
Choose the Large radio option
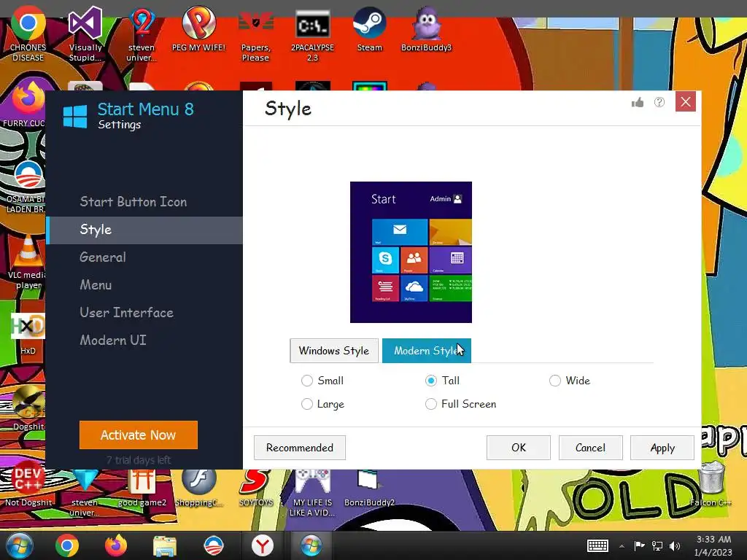307,404
